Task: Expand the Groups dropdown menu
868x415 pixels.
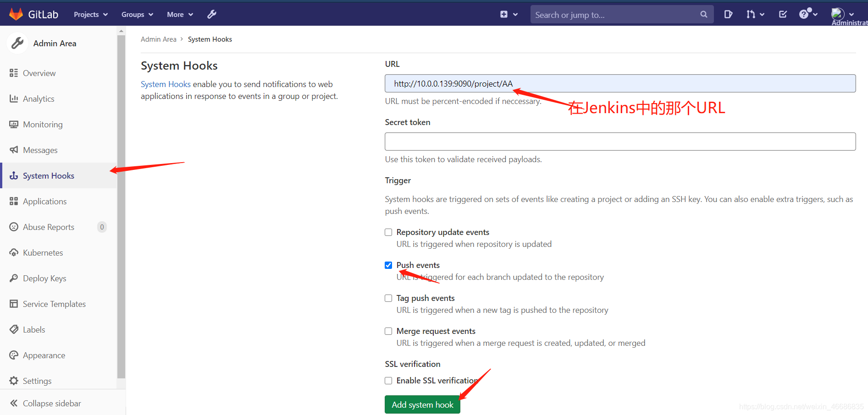Action: pyautogui.click(x=137, y=14)
